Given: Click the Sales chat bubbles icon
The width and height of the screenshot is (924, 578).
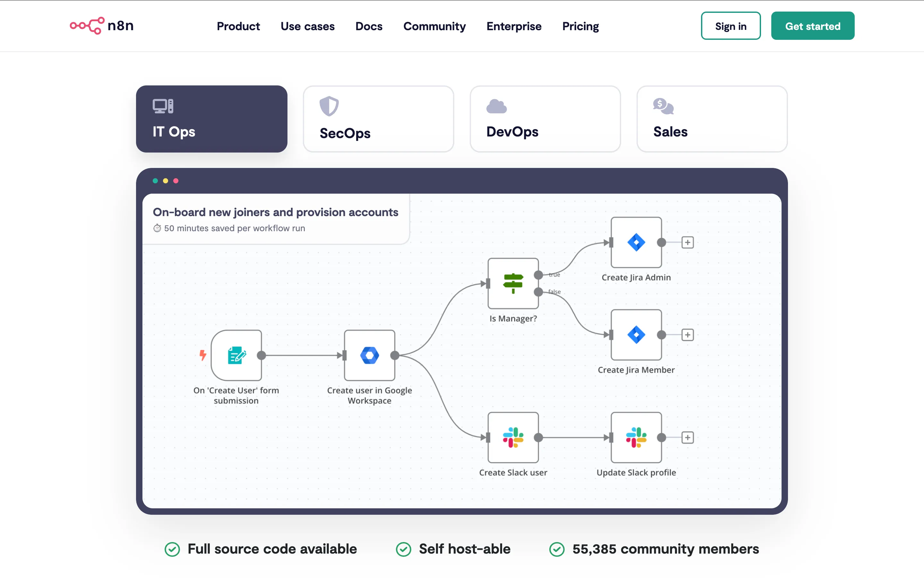Looking at the screenshot, I should (x=663, y=106).
